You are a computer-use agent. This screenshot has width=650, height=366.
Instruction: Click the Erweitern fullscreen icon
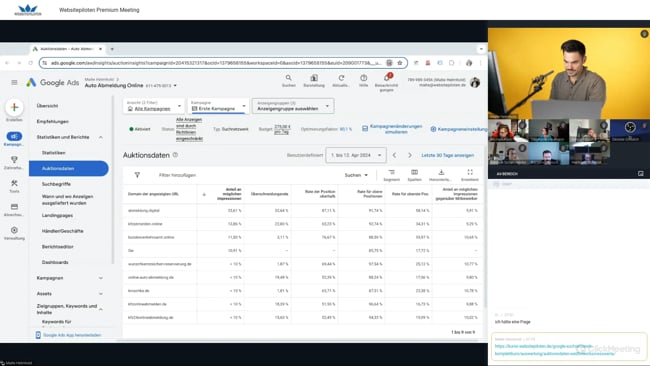[x=470, y=172]
